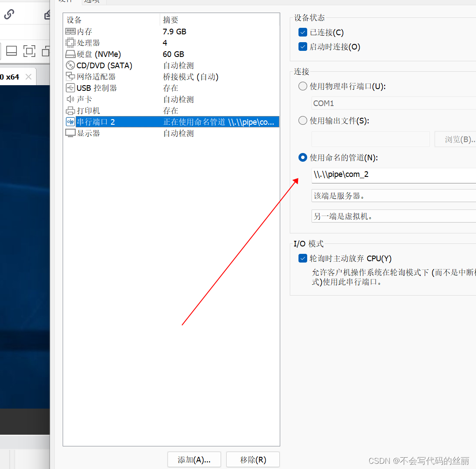Click the output file path input field
This screenshot has width=476, height=469.
click(x=370, y=139)
